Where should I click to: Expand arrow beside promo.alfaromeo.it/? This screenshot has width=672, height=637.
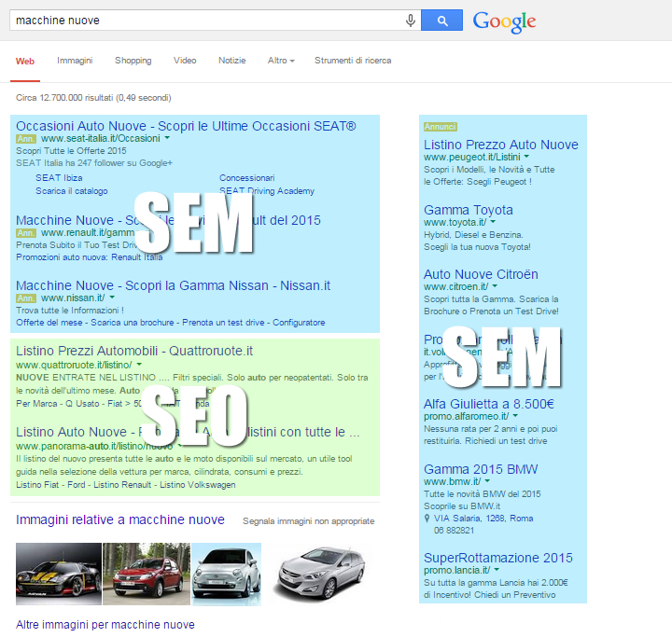[x=515, y=416]
